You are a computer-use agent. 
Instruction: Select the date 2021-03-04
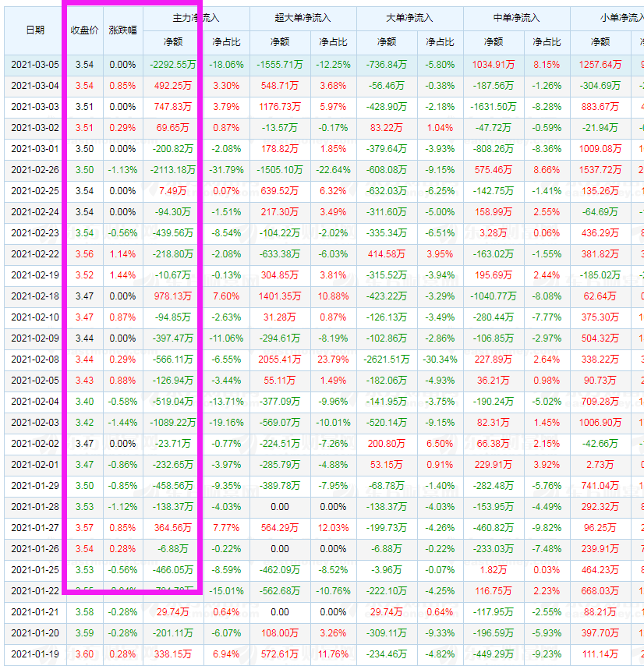pos(35,86)
